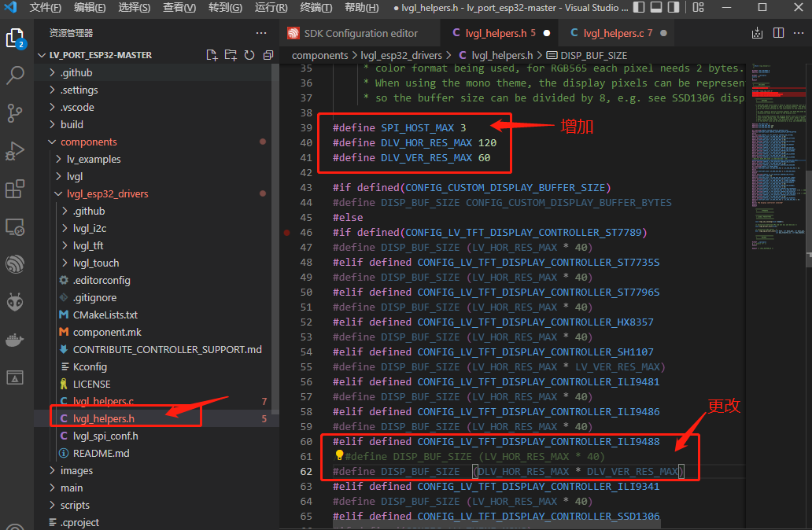The image size is (812, 530).
Task: Collapse all folders in explorer
Action: click(268, 55)
